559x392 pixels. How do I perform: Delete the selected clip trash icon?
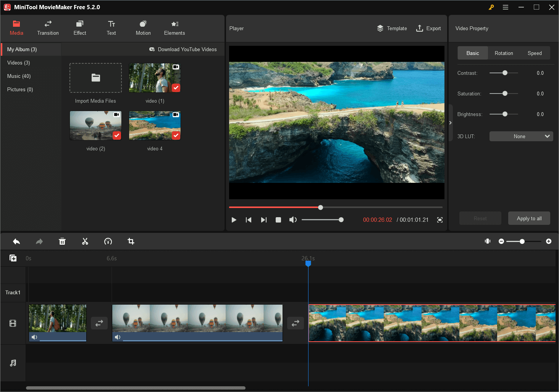[x=62, y=241]
